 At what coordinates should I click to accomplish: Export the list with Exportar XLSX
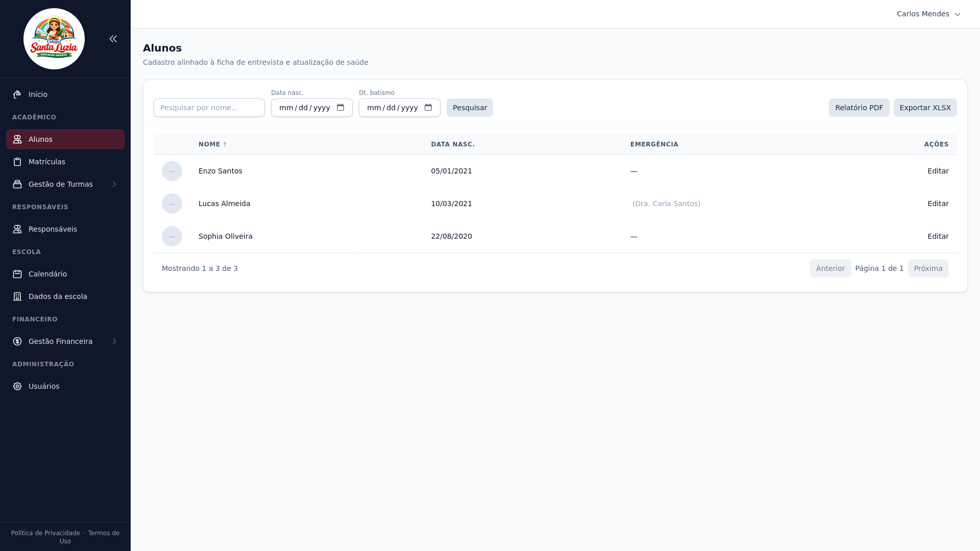925,108
